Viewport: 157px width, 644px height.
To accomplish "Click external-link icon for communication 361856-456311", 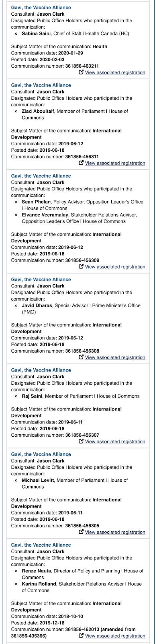I will pos(82,163).
